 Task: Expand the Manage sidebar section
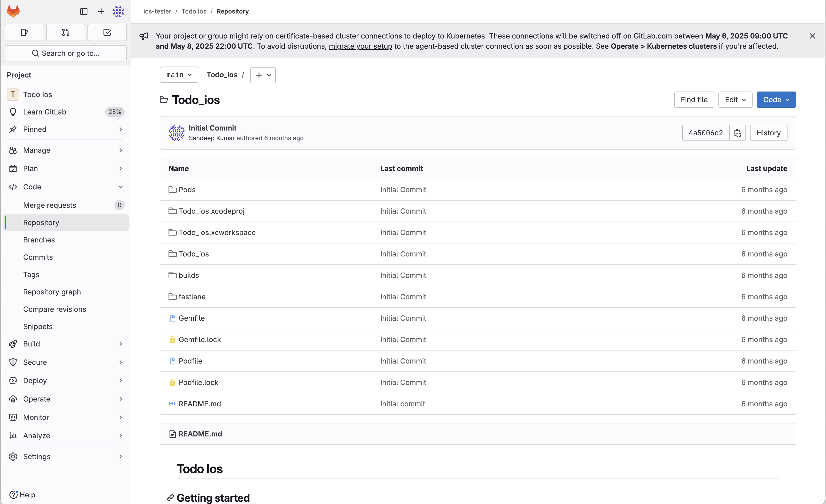click(66, 150)
